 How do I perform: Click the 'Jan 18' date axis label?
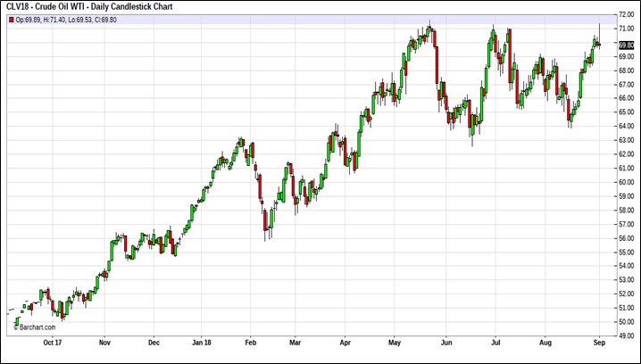pyautogui.click(x=202, y=343)
